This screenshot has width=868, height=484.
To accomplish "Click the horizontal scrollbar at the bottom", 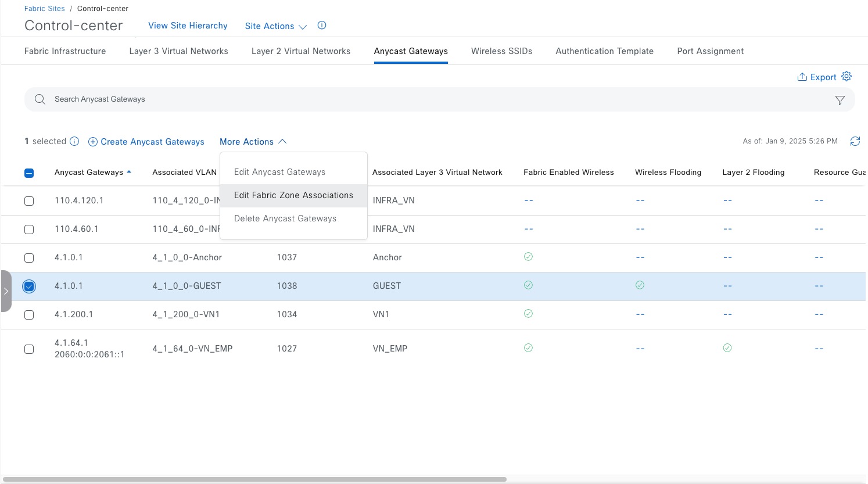I will point(254,479).
